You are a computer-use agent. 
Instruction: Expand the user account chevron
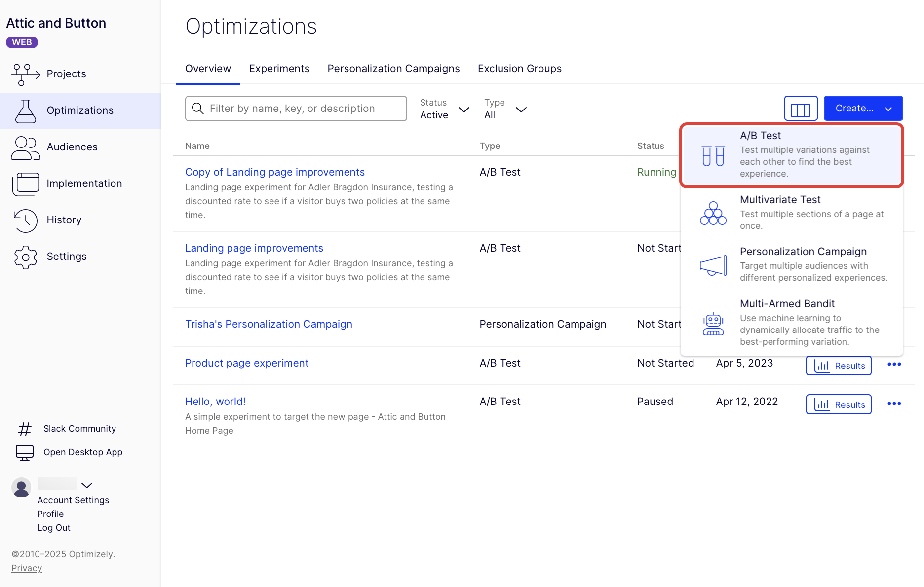[x=87, y=485]
